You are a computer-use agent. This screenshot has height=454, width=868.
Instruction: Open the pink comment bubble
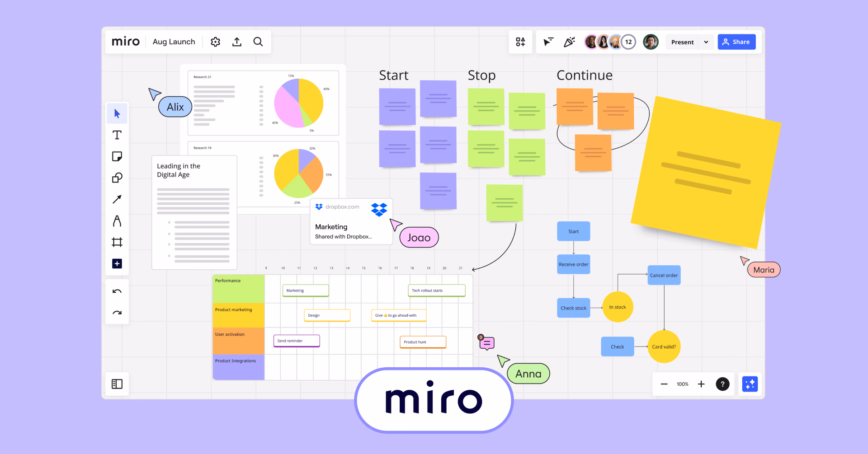point(486,343)
